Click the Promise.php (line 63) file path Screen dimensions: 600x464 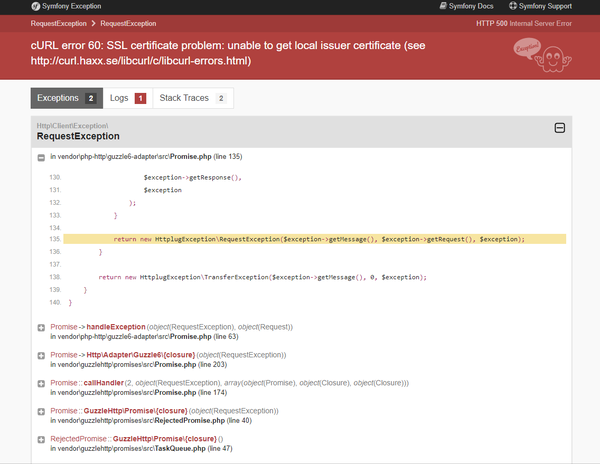(144, 337)
